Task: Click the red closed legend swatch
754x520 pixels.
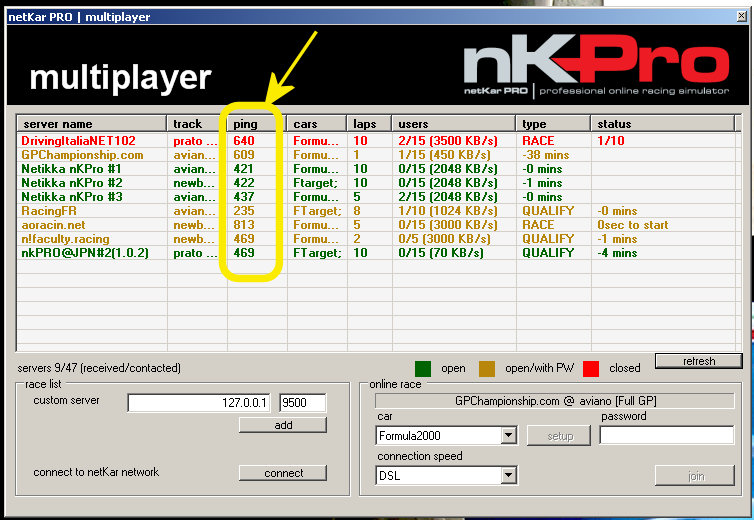Action: coord(591,368)
